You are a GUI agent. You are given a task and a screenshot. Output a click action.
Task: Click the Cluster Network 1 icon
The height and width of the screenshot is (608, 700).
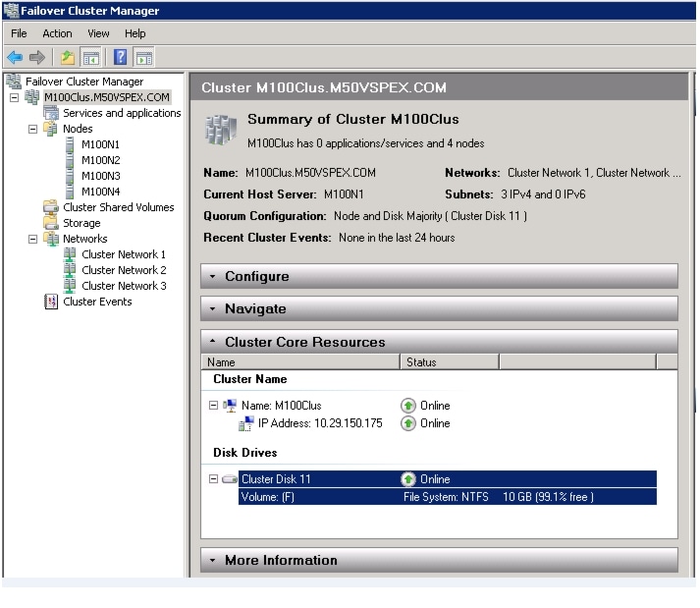tap(70, 254)
